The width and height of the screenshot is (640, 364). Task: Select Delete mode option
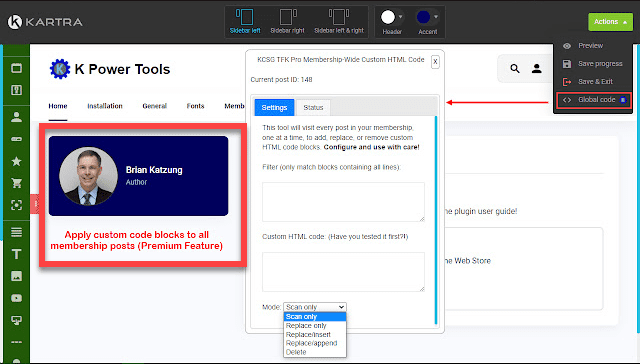315,352
